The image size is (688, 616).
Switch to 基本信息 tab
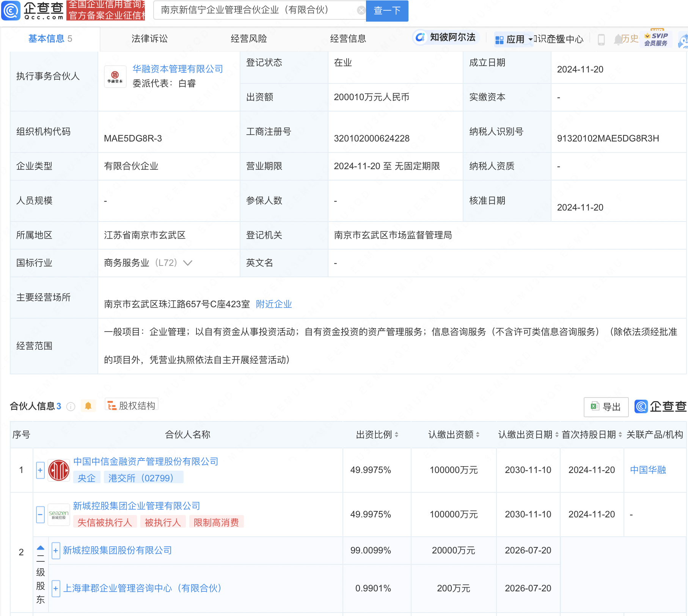[50, 39]
